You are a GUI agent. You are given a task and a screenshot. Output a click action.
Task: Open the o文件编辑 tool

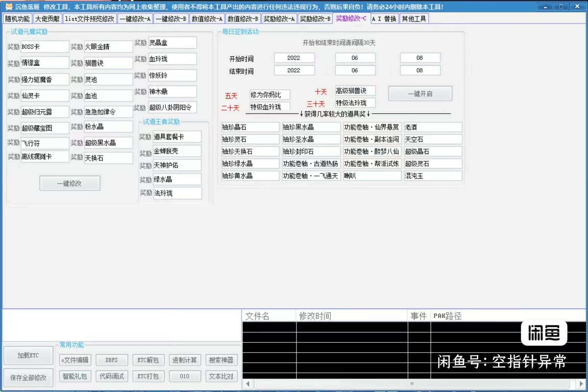pyautogui.click(x=75, y=360)
